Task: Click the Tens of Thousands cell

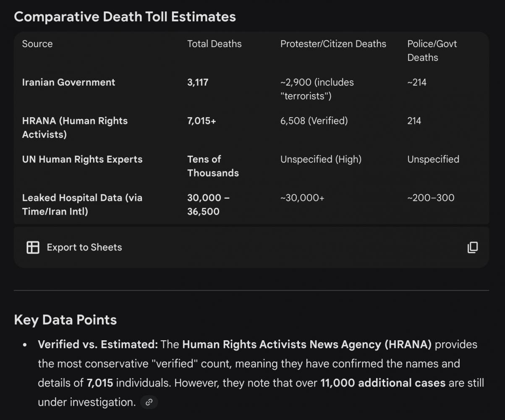Action: coord(213,166)
